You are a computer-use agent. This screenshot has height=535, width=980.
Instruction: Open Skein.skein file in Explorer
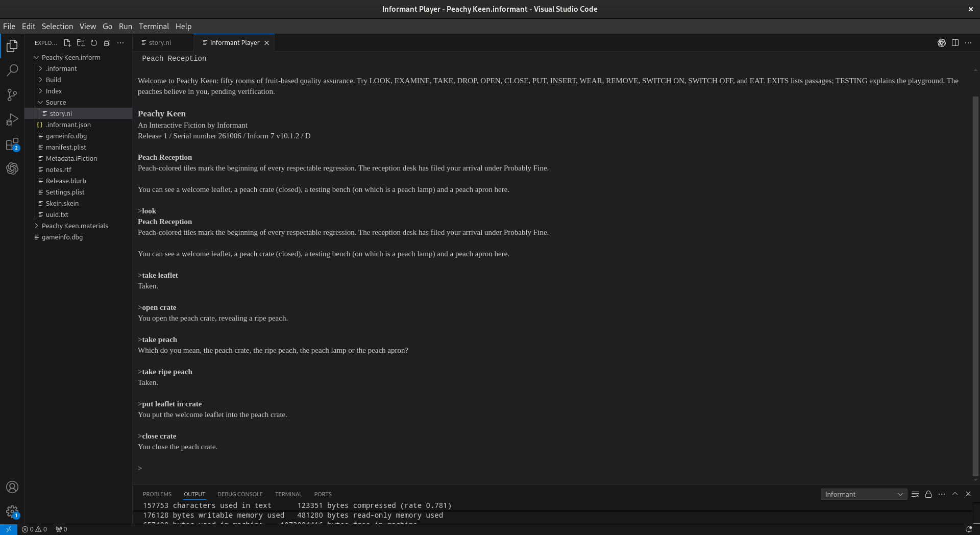[x=78, y=203]
